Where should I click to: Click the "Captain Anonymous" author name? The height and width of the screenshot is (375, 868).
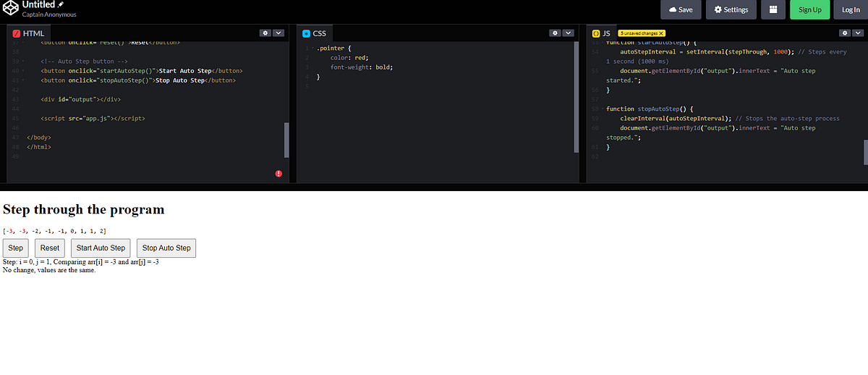pyautogui.click(x=49, y=14)
